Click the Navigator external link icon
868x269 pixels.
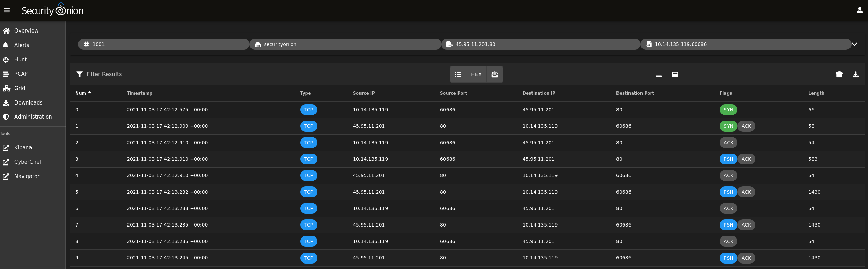tap(6, 176)
